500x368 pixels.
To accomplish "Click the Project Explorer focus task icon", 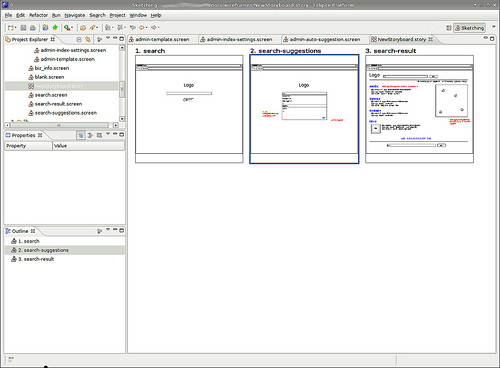I will click(99, 39).
